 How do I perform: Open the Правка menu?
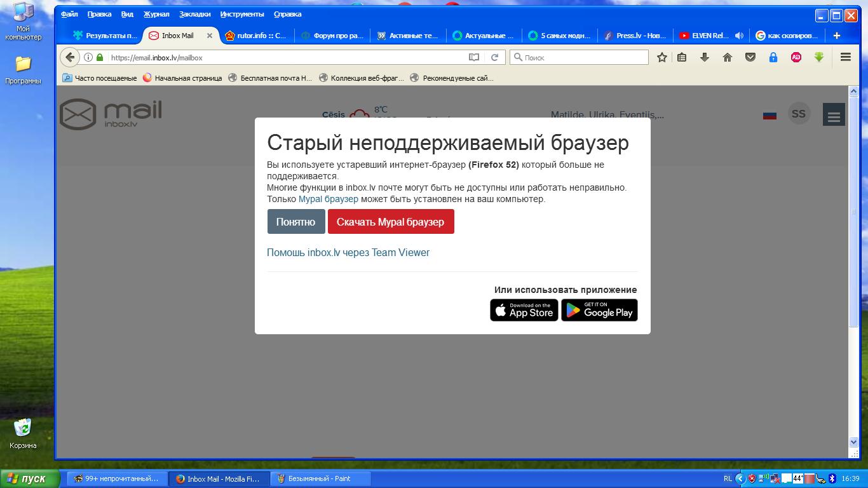click(99, 14)
